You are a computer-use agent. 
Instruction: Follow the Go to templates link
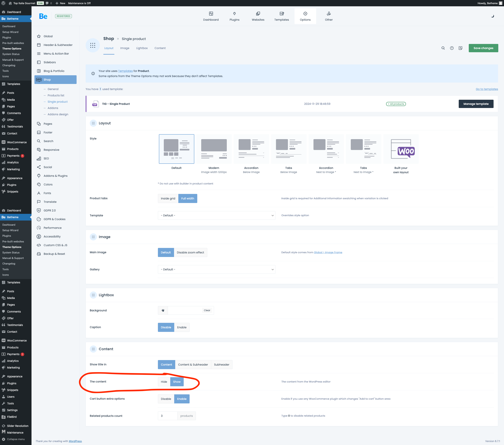[487, 89]
